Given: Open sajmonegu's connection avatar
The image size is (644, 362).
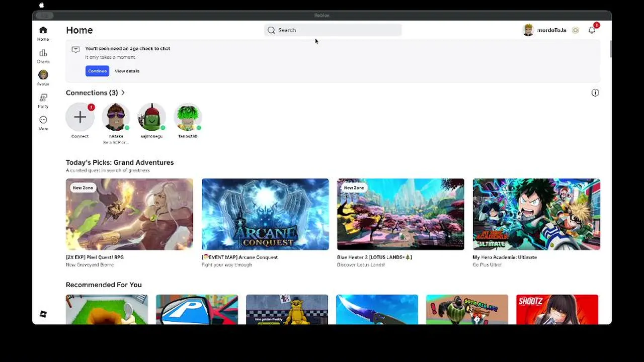Looking at the screenshot, I should tap(151, 117).
